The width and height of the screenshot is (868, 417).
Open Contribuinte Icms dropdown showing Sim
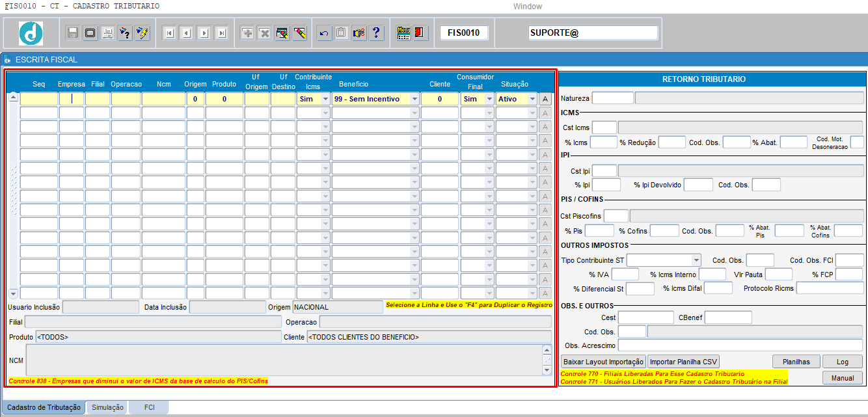tap(325, 99)
